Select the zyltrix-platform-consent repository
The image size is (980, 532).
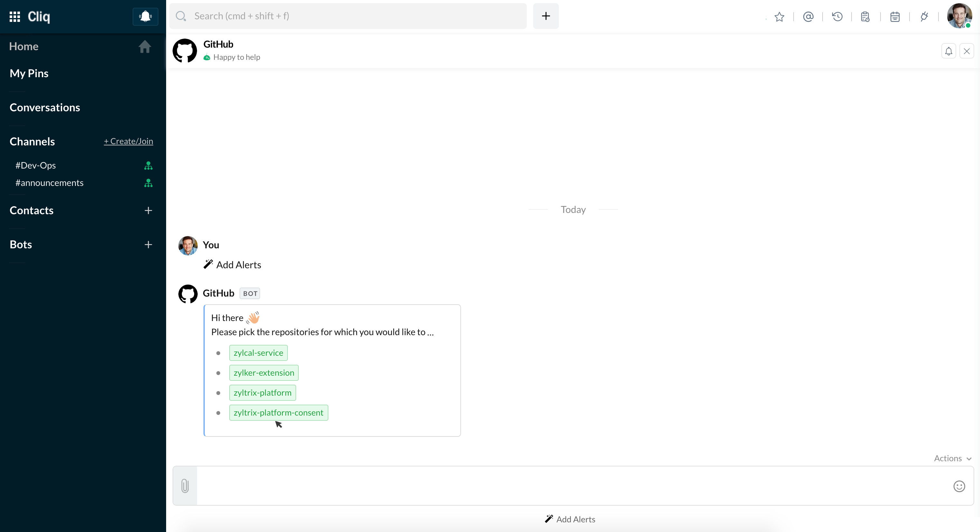pyautogui.click(x=278, y=413)
